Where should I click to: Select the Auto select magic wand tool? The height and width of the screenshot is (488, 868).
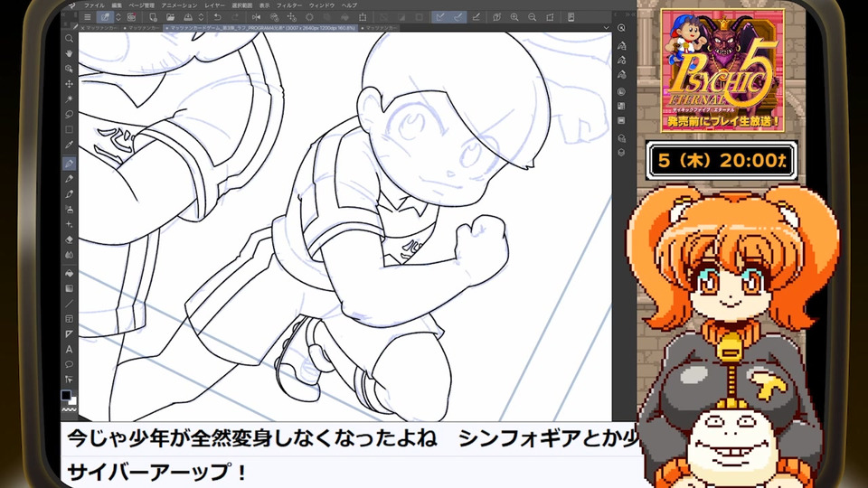click(70, 99)
